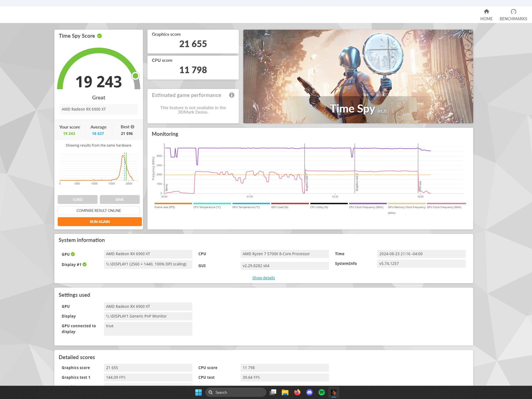532x399 pixels.
Task: Click the AMD Ryzen 7 5700X CPU field
Action: pyautogui.click(x=284, y=254)
